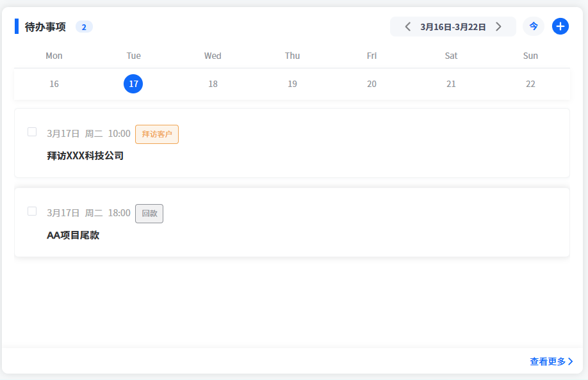Click the orange 拜访客户 tag

(x=157, y=134)
